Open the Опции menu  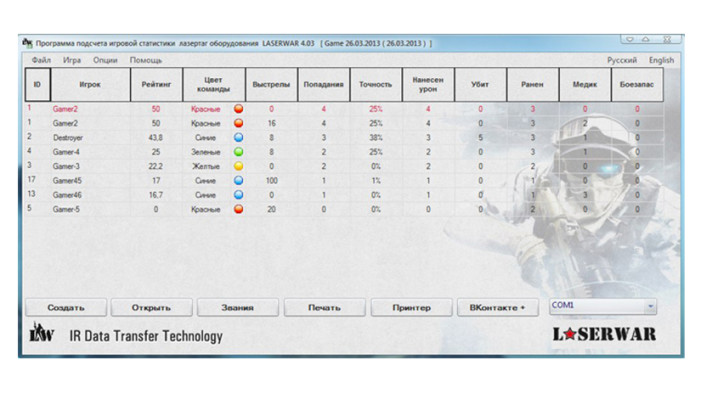(105, 60)
